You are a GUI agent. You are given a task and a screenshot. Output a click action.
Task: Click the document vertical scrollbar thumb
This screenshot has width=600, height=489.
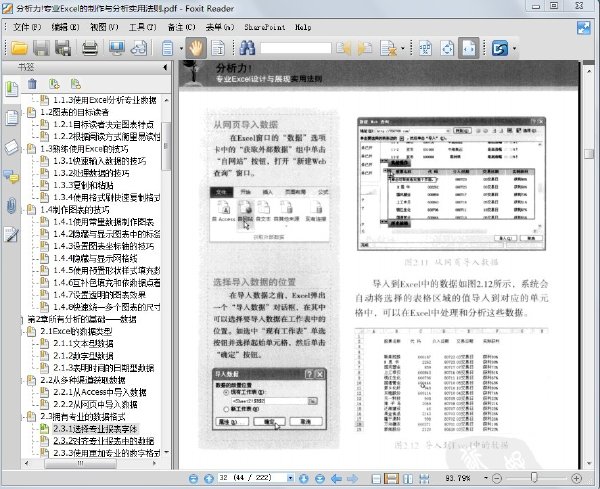(x=589, y=153)
